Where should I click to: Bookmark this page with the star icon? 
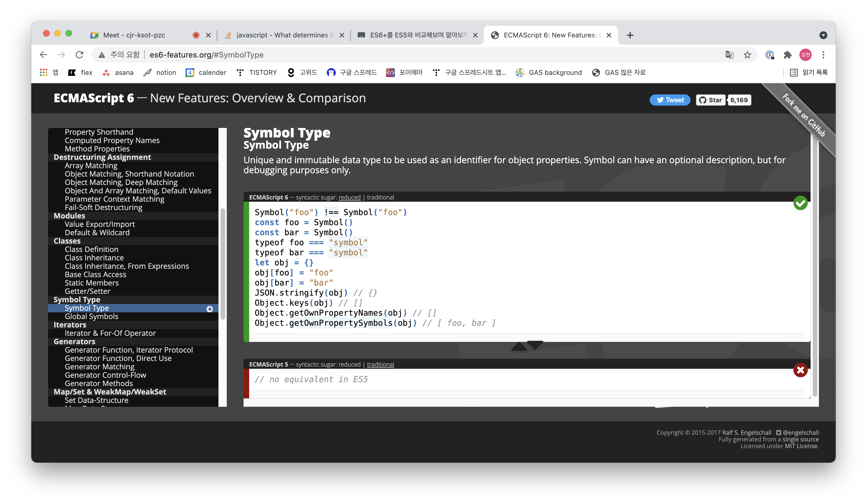point(747,55)
